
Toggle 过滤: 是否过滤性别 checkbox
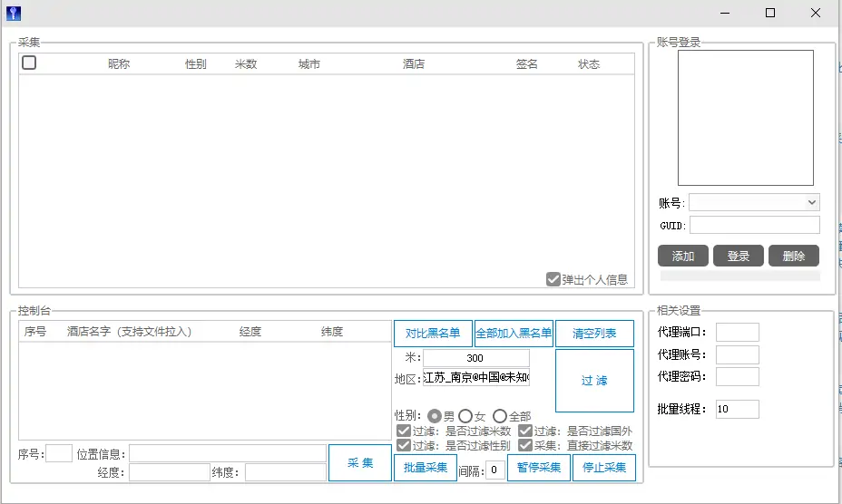404,445
